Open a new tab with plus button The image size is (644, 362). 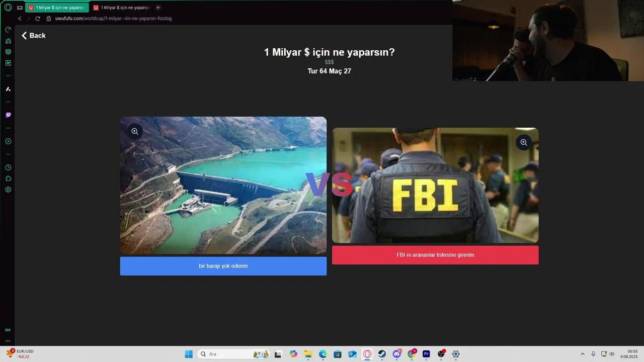pyautogui.click(x=158, y=8)
